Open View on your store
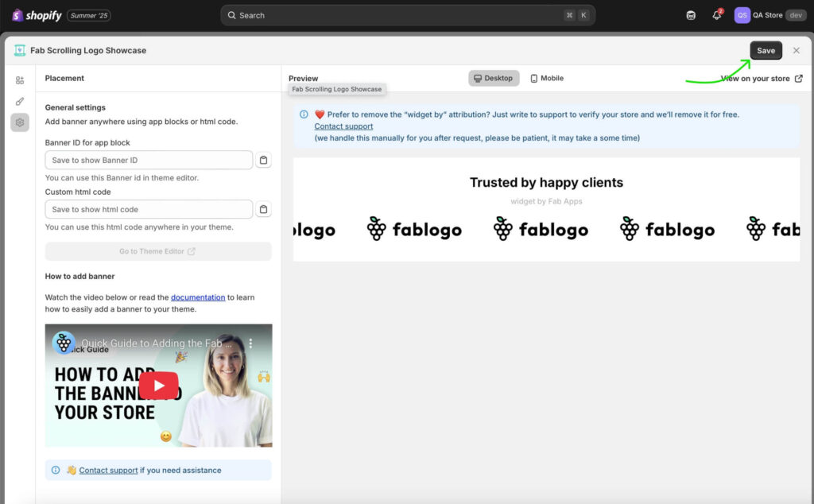This screenshot has width=814, height=504. [762, 79]
